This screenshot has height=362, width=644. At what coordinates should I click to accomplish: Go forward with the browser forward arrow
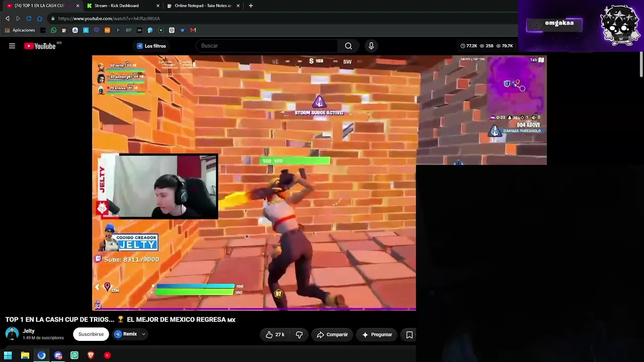click(18, 19)
